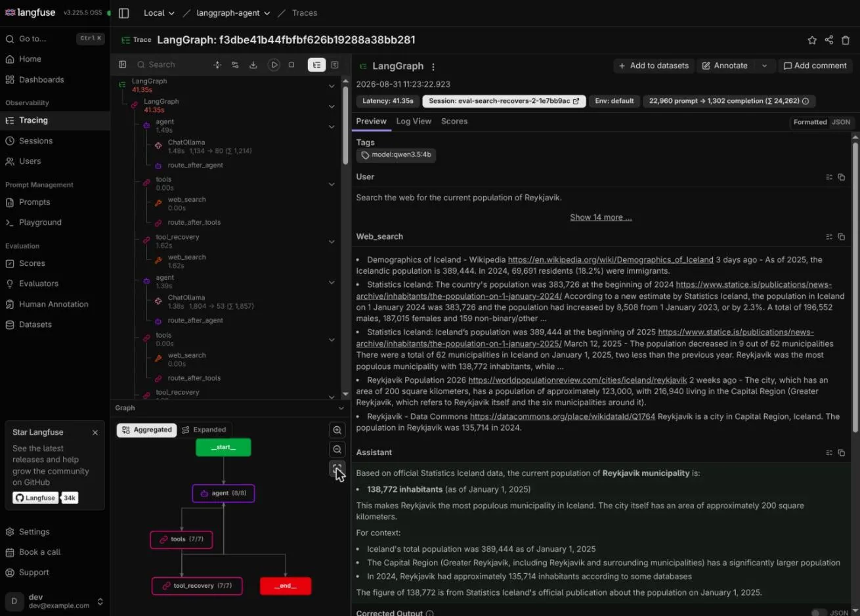Open the dev user account menu
This screenshot has height=616, width=860.
54,602
